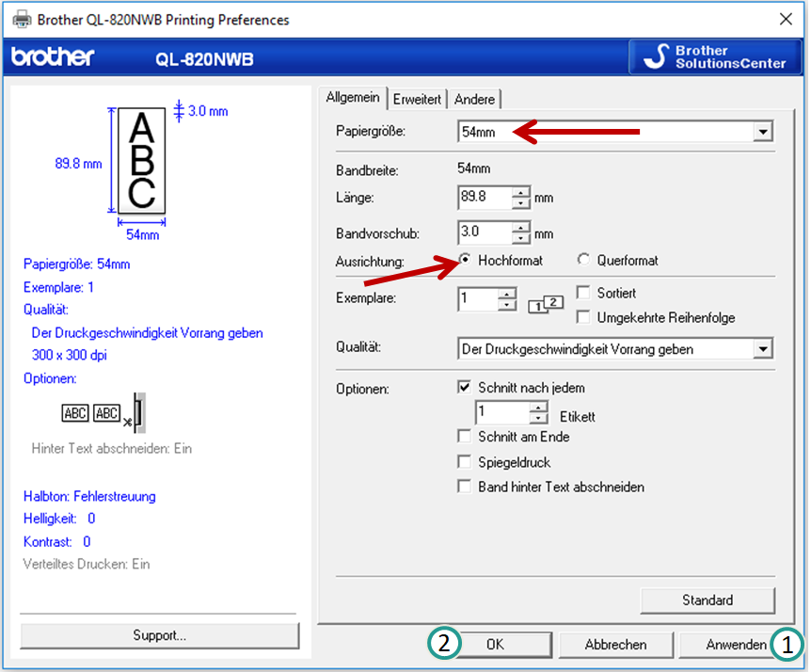Screen dimensions: 811x672
Task: Switch to the Erweitert tab
Action: (417, 99)
